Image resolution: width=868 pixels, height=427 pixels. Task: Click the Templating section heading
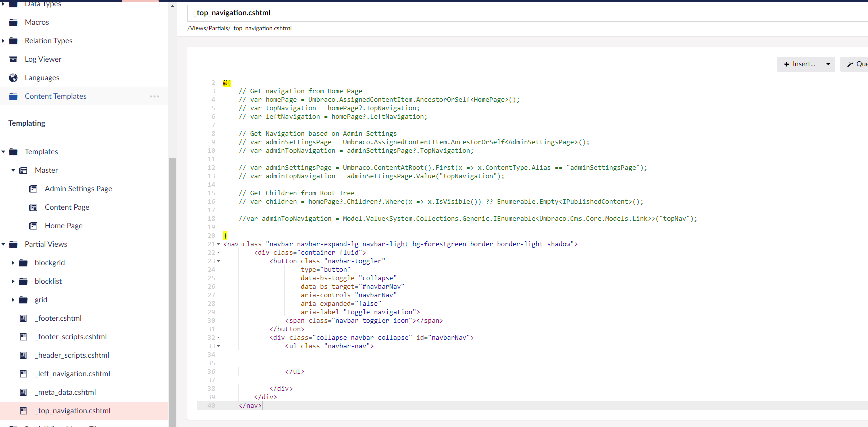(27, 123)
